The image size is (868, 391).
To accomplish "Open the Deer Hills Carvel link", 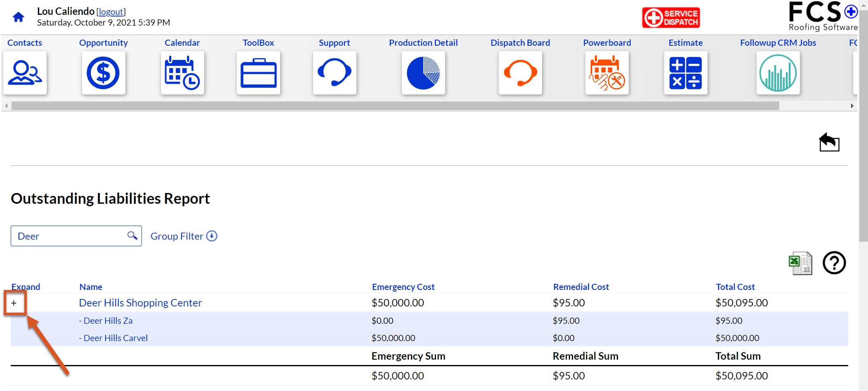I will (x=113, y=338).
